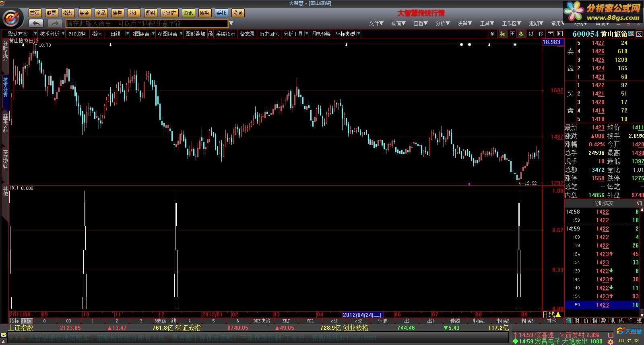Click the yellow triangle beside 日线
This screenshot has height=345, width=644.
pos(558,314)
